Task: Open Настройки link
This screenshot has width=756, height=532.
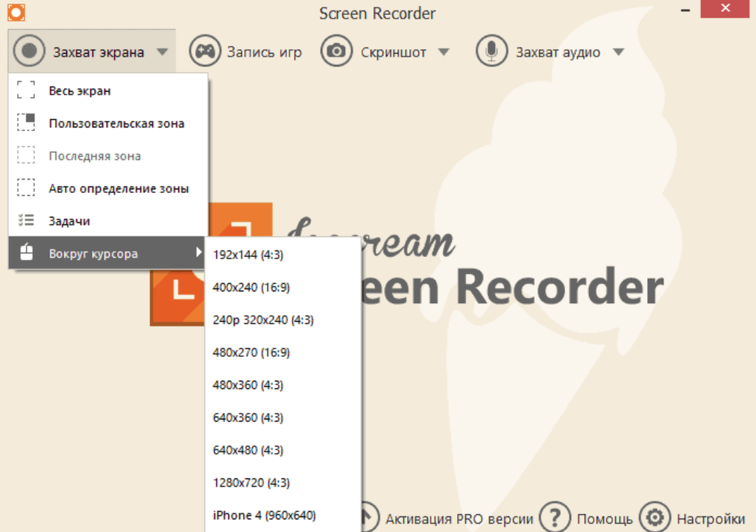Action: [x=711, y=519]
